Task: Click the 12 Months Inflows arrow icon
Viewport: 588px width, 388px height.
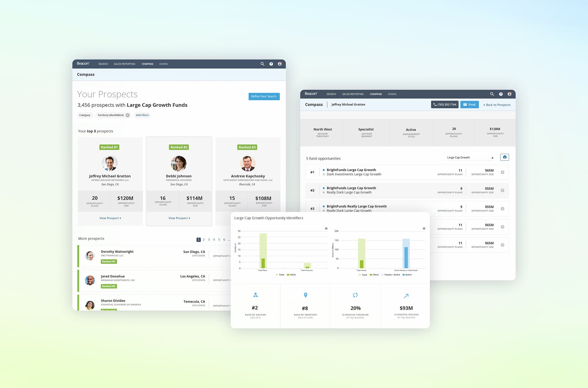Action: (406, 296)
